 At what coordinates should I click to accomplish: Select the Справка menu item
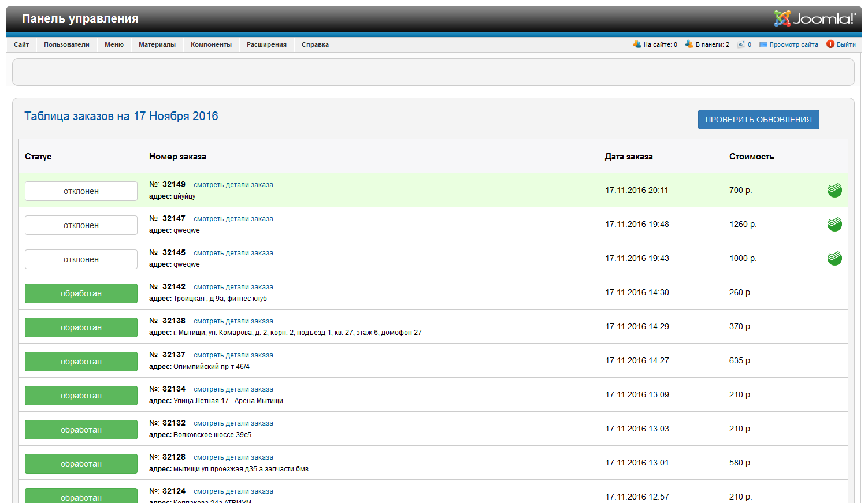click(x=315, y=44)
